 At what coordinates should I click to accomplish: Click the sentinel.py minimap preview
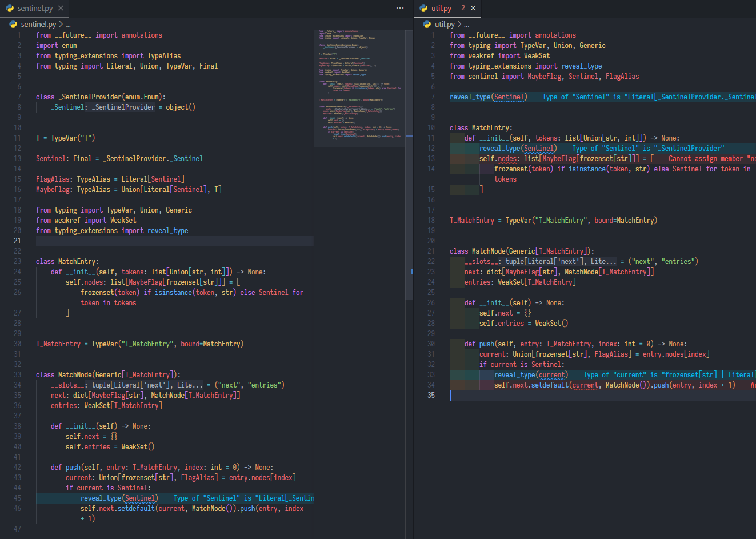[360, 86]
